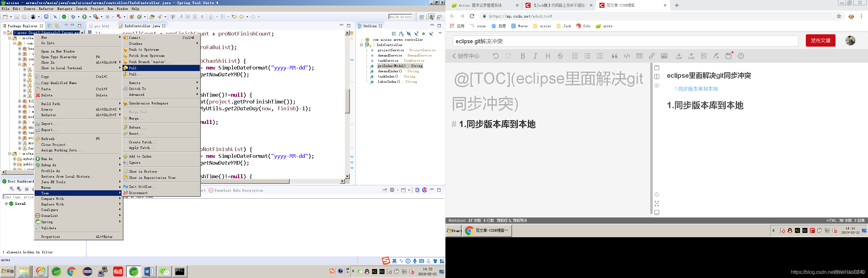
Task: Click the CSDN editor pane divider scrollbar
Action: (x=651, y=138)
